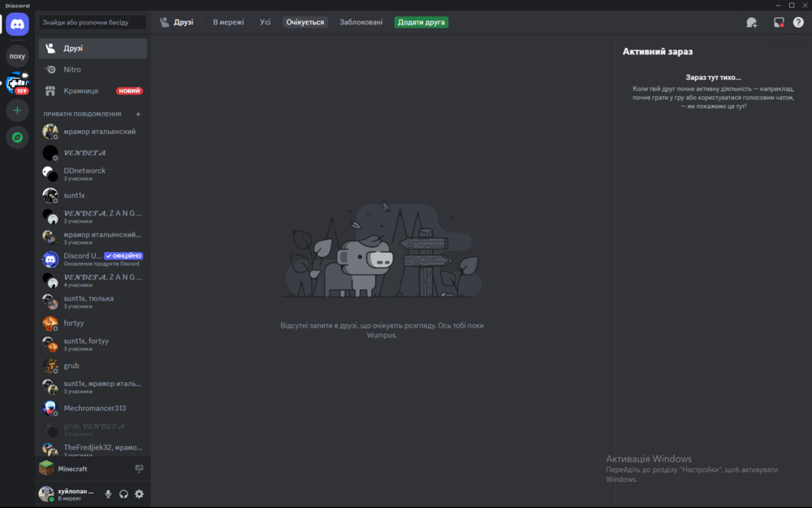Open "Крамниця" sidebar entry
812x508 pixels.
tap(93, 91)
